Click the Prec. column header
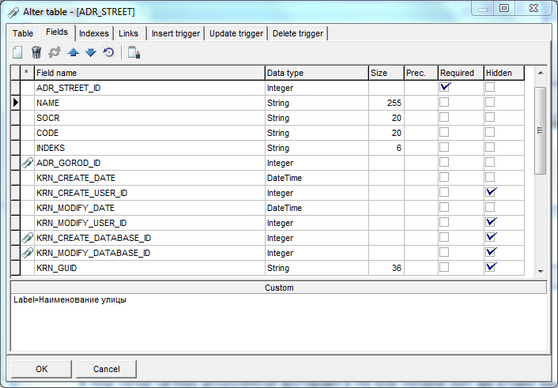558x388 pixels. [421, 73]
